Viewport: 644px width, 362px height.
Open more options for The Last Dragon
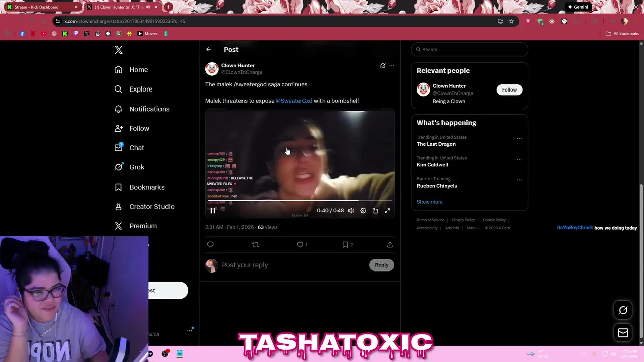519,139
